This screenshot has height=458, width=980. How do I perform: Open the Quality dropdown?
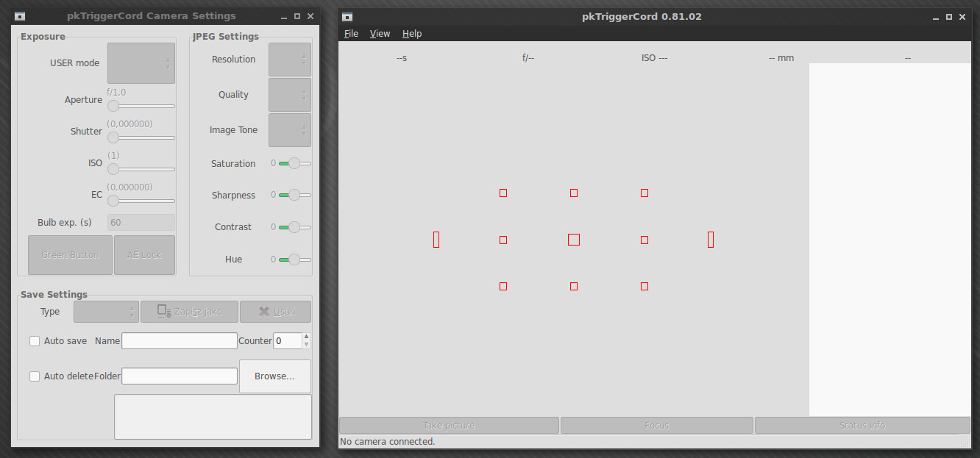(x=290, y=95)
